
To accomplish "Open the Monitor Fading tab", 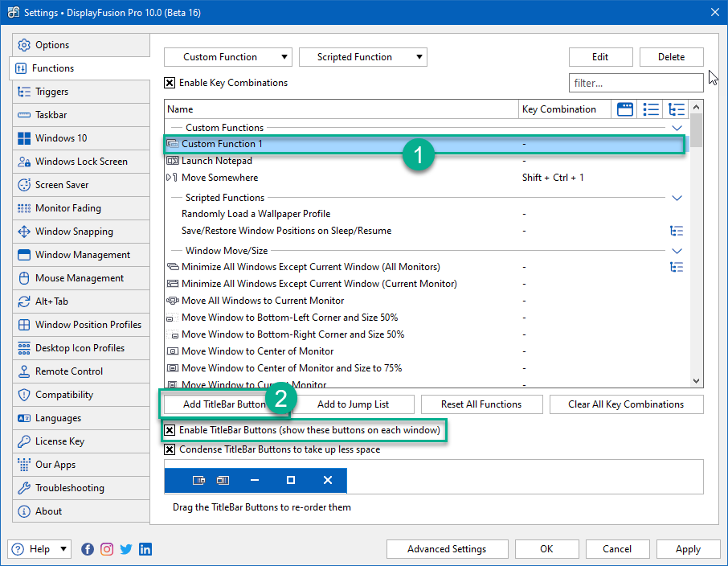I will (x=81, y=208).
